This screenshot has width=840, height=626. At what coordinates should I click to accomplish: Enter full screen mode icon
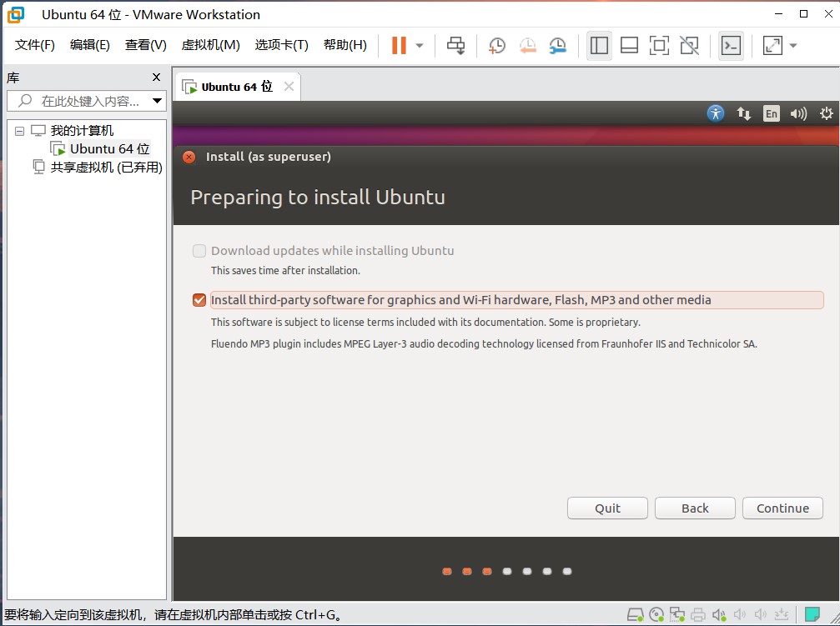659,46
